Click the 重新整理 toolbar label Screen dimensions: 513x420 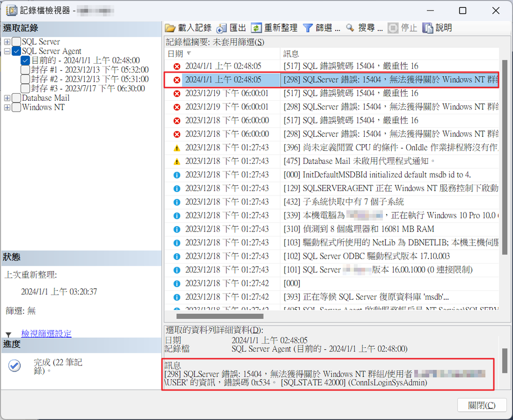281,28
